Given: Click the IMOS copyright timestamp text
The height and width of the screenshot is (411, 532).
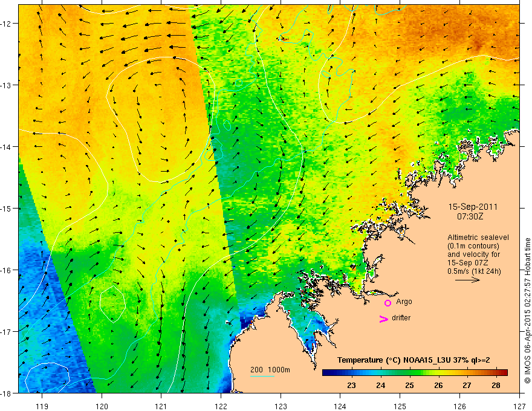Looking at the screenshot, I should point(527,311).
